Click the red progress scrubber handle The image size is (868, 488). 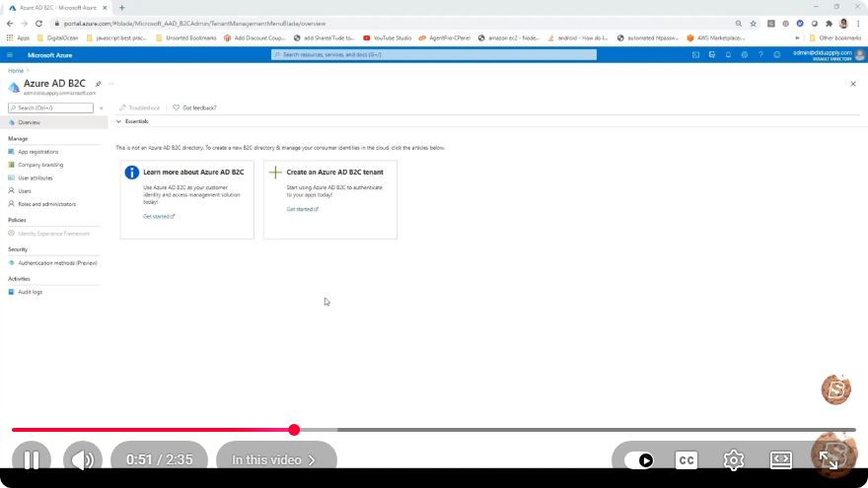tap(294, 430)
